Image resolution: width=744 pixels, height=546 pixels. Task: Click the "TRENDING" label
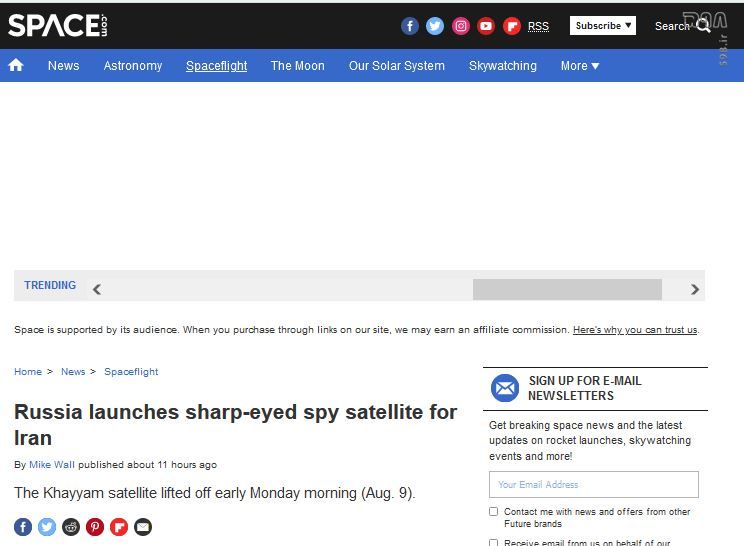point(50,285)
